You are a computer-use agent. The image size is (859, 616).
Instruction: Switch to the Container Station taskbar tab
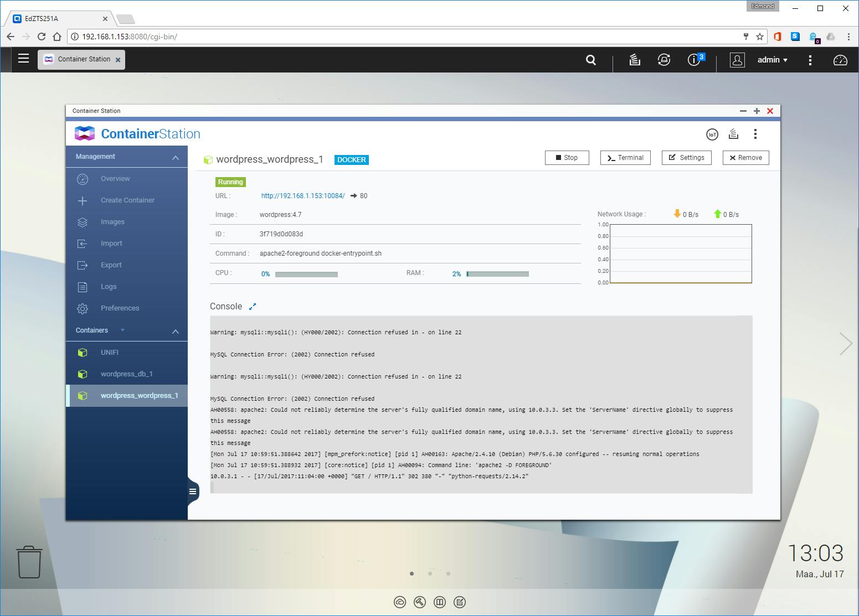click(x=81, y=59)
